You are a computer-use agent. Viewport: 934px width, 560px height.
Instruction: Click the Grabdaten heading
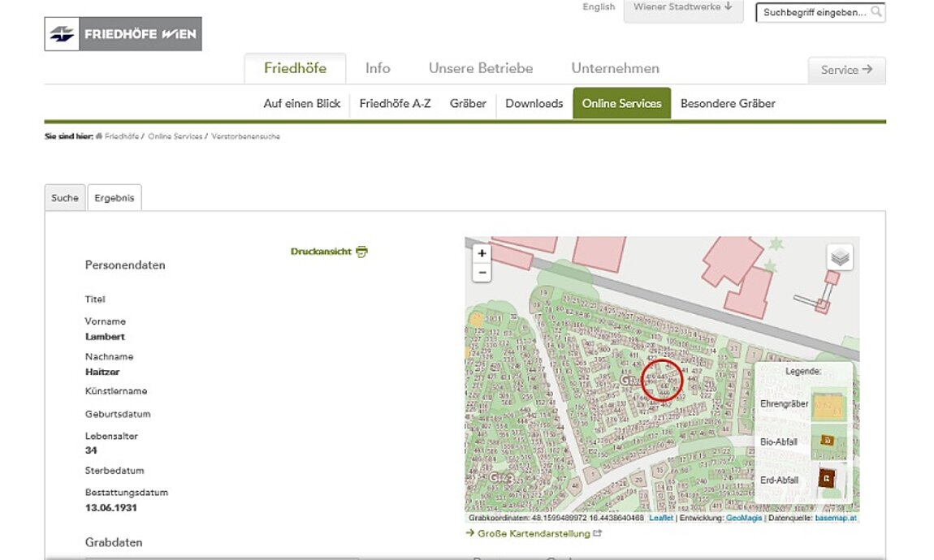[114, 543]
